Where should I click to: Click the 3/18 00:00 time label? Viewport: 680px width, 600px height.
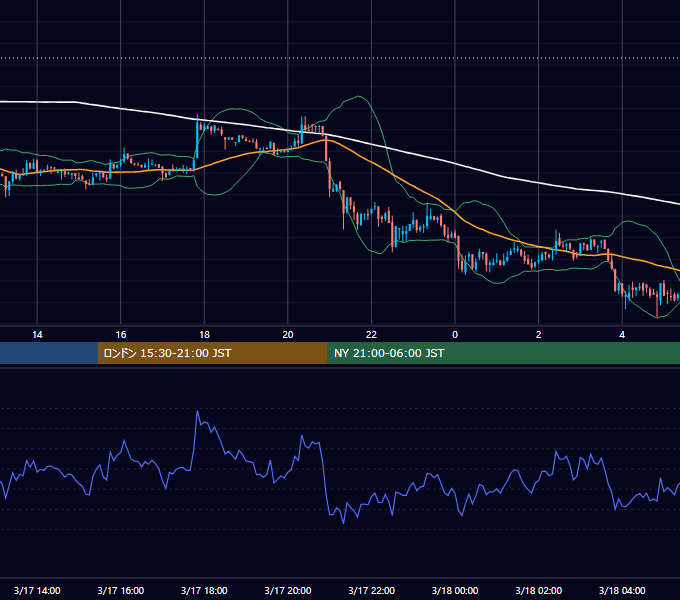(455, 590)
